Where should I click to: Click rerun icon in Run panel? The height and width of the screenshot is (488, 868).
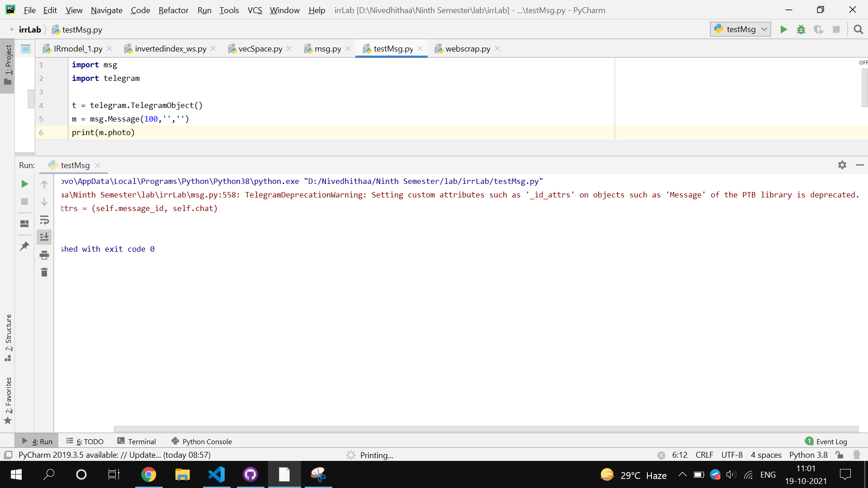[x=24, y=184]
